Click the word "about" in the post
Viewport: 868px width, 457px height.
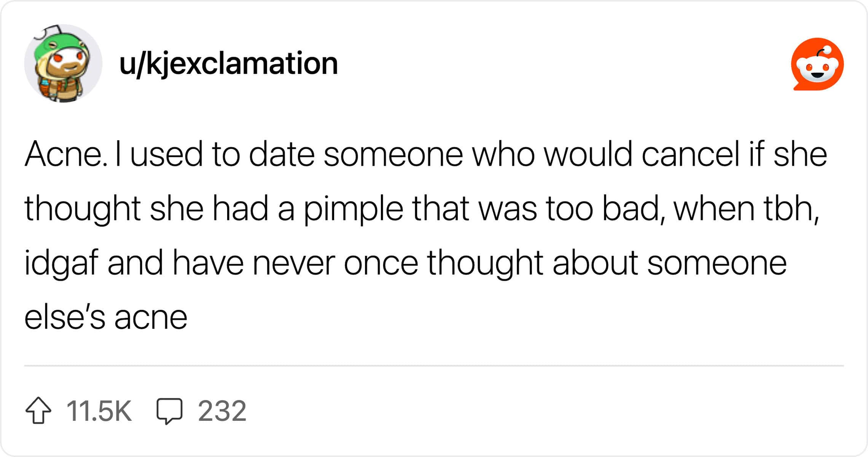(x=595, y=264)
